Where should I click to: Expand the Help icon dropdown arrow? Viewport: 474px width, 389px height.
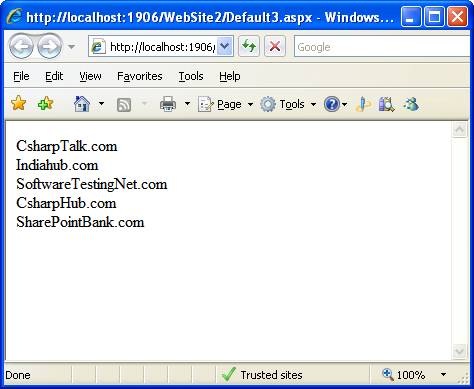[x=345, y=104]
